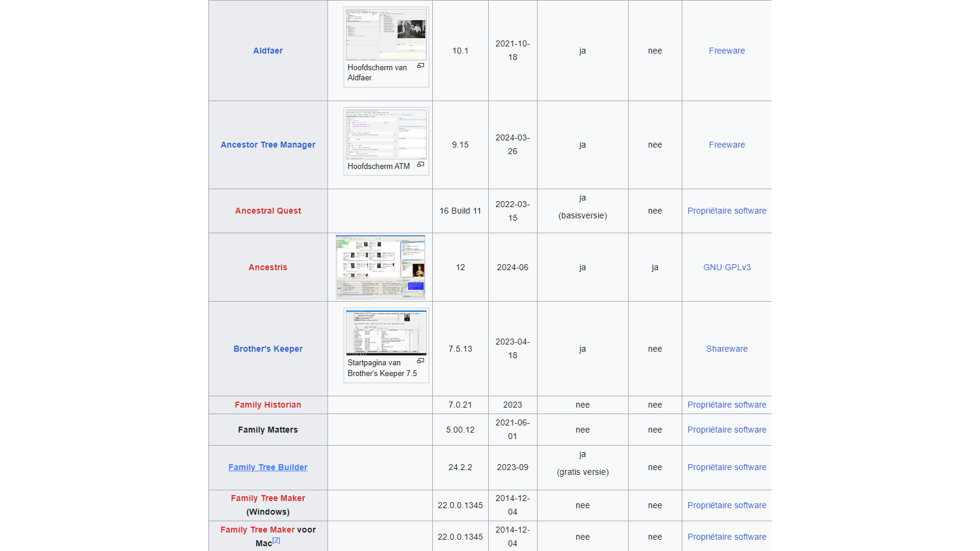
Task: Open the Shareware license link
Action: point(727,349)
